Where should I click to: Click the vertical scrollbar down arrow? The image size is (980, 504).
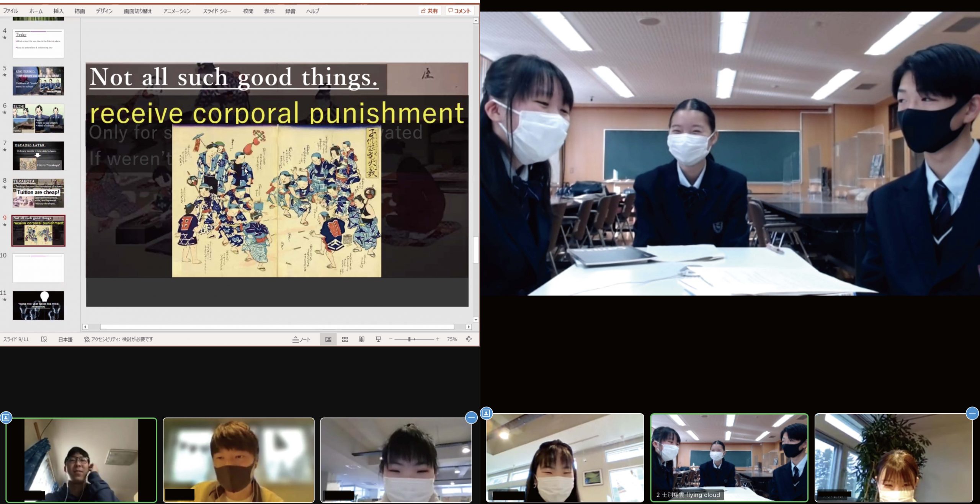click(x=476, y=320)
